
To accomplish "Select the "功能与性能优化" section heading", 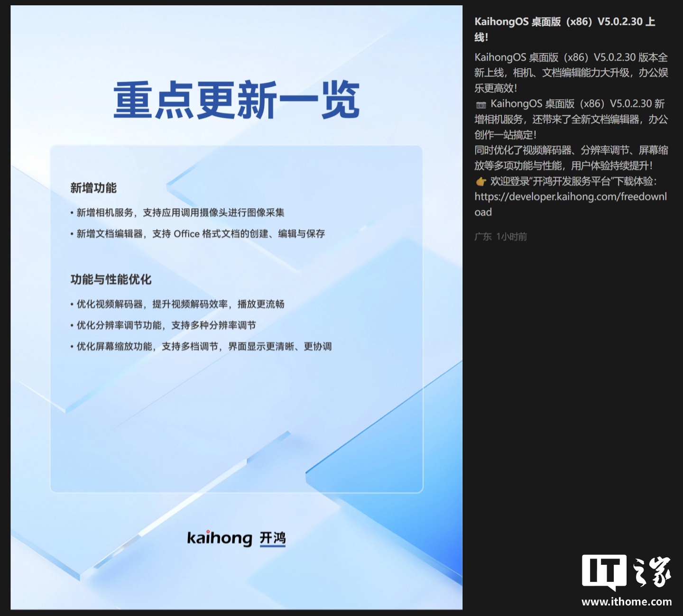I will point(111,279).
